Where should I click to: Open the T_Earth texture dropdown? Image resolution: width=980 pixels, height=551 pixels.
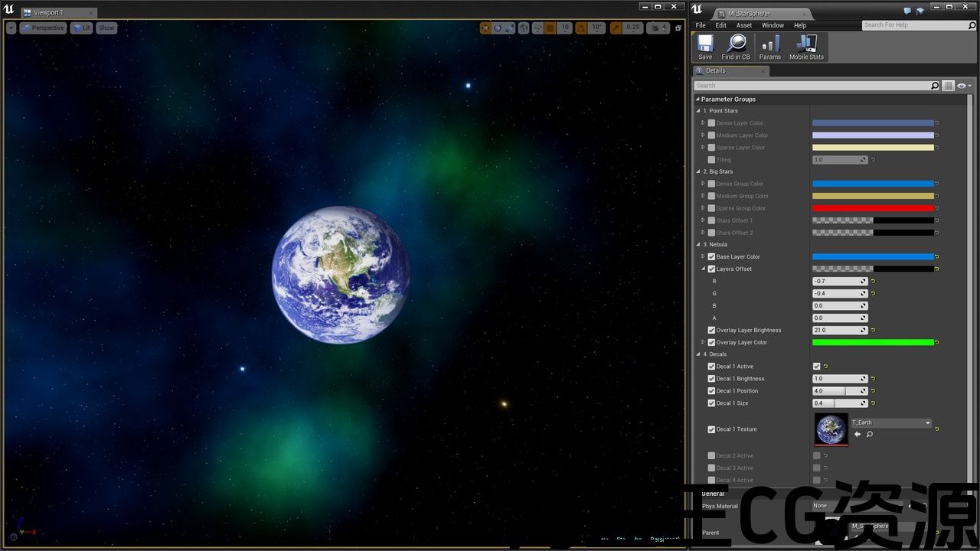[891, 422]
